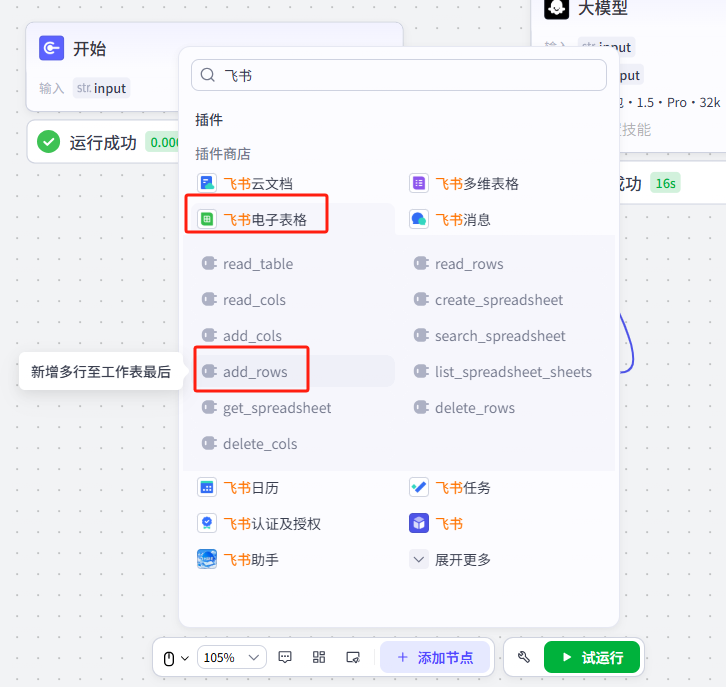Click the 飞书认证及授权 badge icon
The width and height of the screenshot is (726, 687).
pos(207,523)
